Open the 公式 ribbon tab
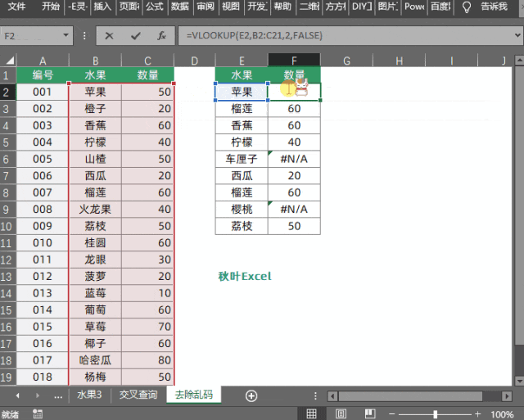The image size is (524, 420). 154,7
